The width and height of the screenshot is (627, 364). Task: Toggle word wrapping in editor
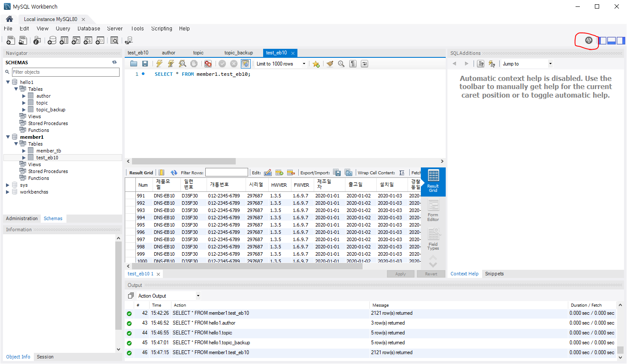364,64
